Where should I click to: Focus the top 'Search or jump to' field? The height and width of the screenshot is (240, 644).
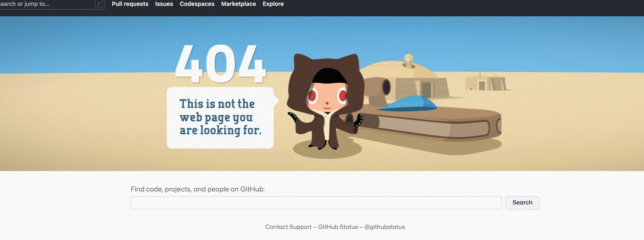(45, 4)
